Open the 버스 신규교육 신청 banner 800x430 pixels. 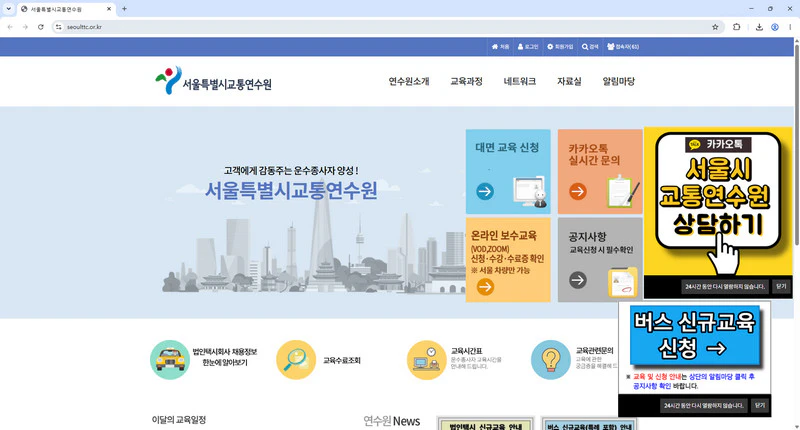(694, 335)
